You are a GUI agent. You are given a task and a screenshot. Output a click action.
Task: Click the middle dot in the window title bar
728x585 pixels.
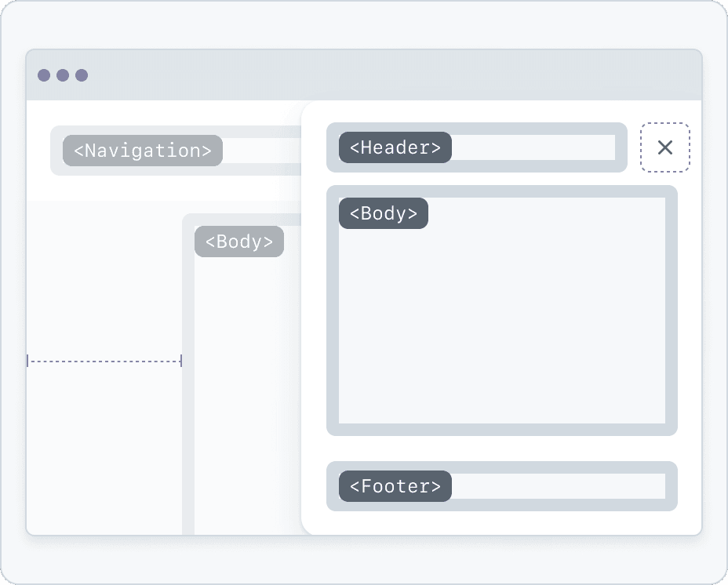coord(63,75)
